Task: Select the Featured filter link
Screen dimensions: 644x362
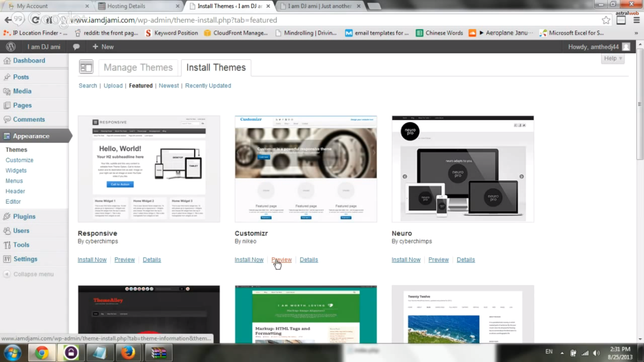Action: pos(141,85)
